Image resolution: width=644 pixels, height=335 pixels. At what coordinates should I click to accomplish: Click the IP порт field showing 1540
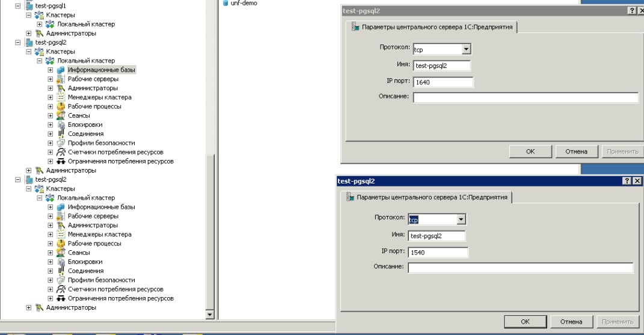click(x=438, y=253)
